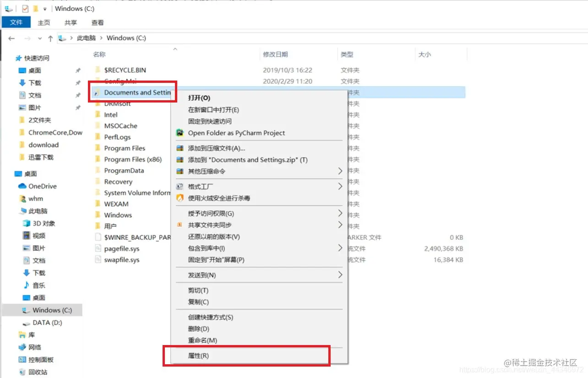Choose 使用火绒安全进行杀毒
This screenshot has width=588, height=378.
point(219,198)
